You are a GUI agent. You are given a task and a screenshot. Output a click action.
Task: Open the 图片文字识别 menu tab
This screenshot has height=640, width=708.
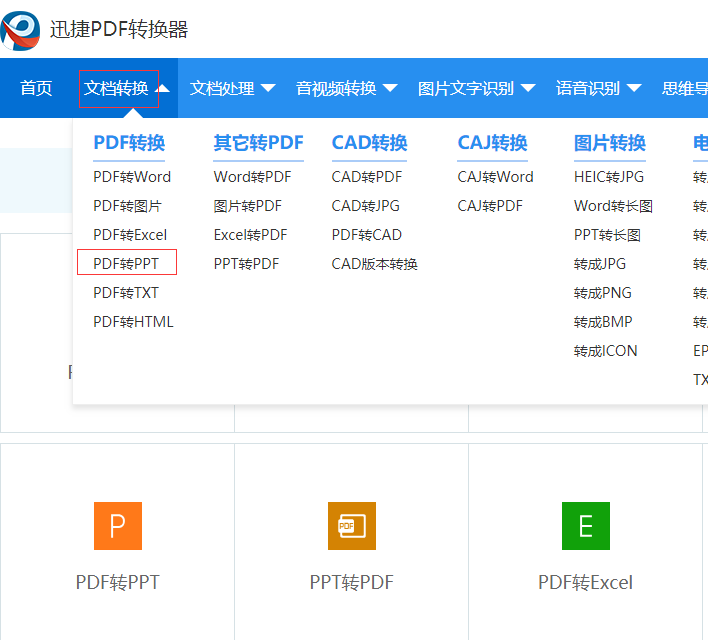point(466,88)
